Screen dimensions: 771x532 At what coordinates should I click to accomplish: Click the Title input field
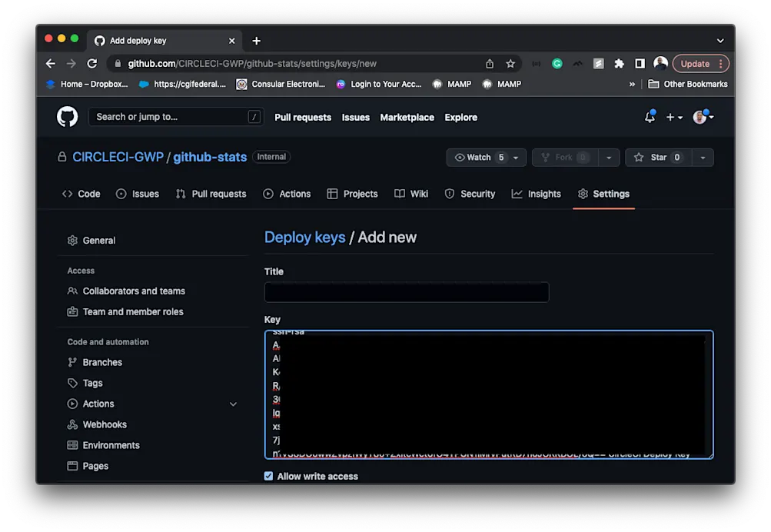point(407,292)
